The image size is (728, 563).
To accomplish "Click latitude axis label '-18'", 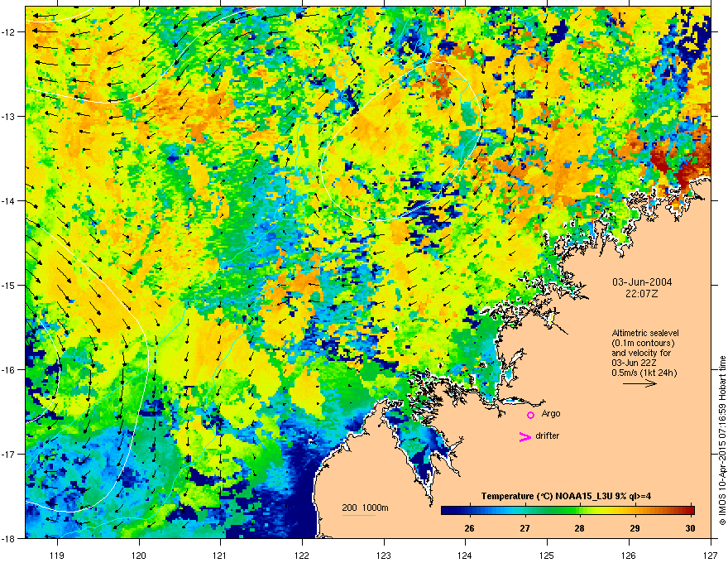I will [9, 538].
